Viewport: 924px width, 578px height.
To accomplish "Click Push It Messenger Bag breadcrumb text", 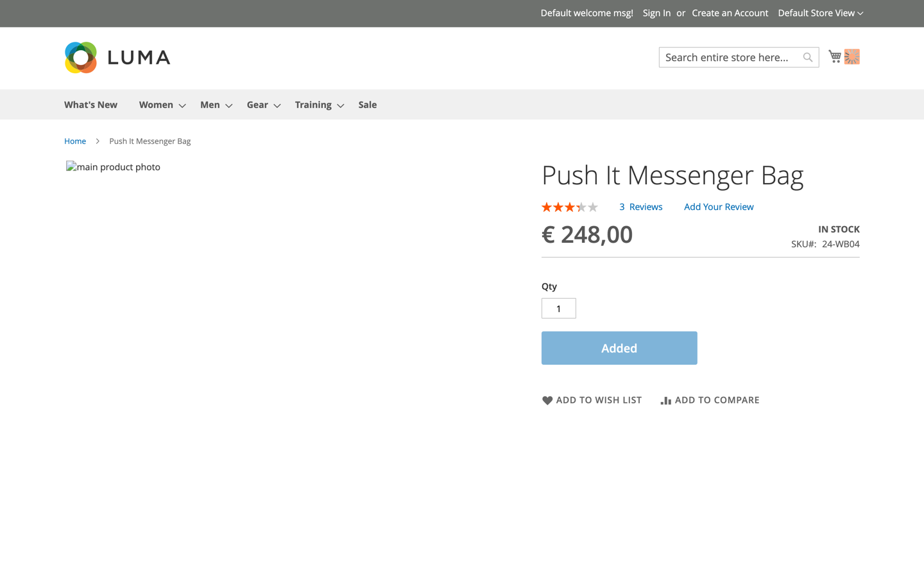I will (150, 141).
